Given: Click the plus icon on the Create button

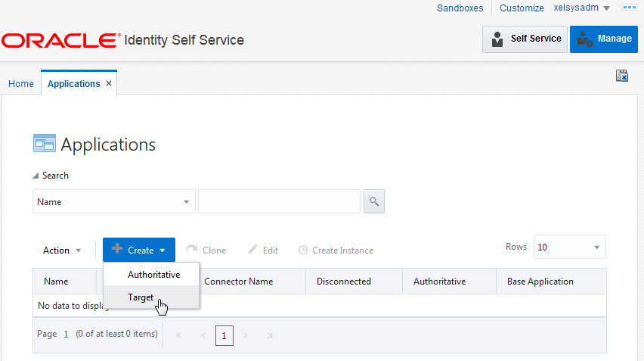Looking at the screenshot, I should coord(117,248).
